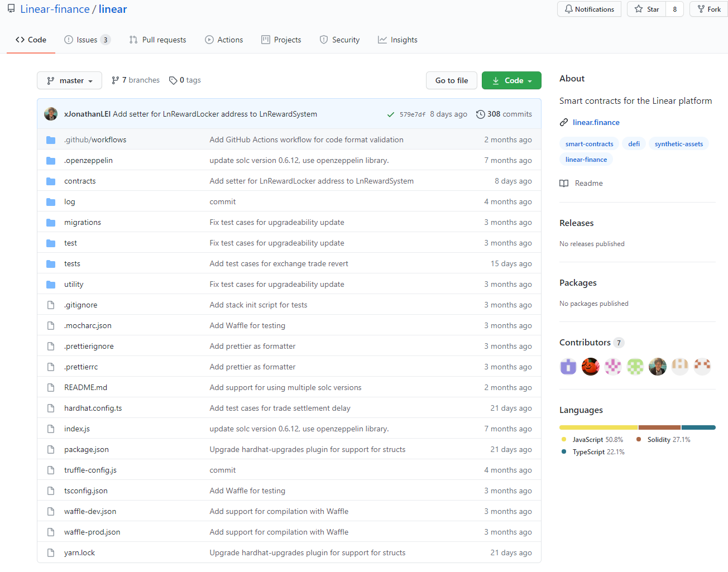Screen dimensions: 728x572
Task: Open the linear.finance website link
Action: (x=596, y=122)
